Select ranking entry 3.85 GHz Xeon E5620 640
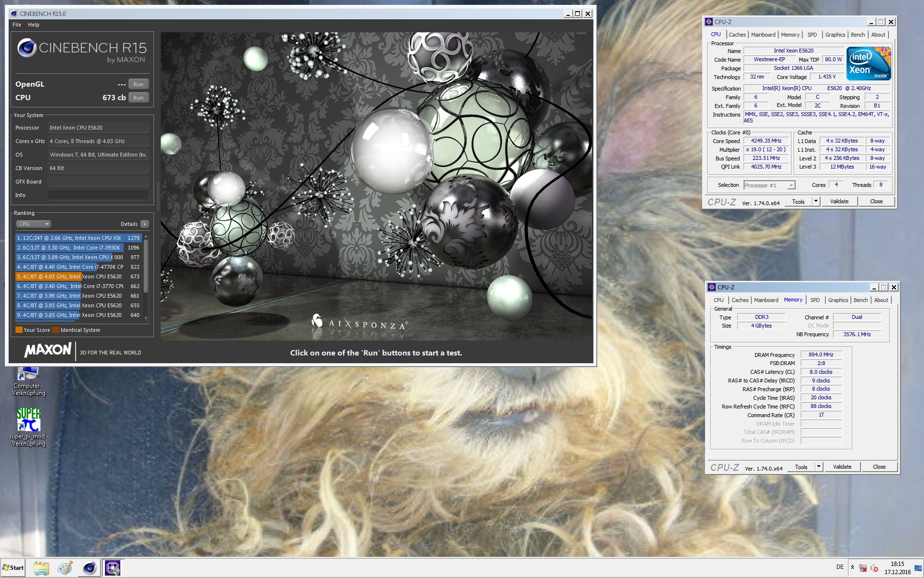Viewport: 924px width, 578px height. click(x=78, y=315)
